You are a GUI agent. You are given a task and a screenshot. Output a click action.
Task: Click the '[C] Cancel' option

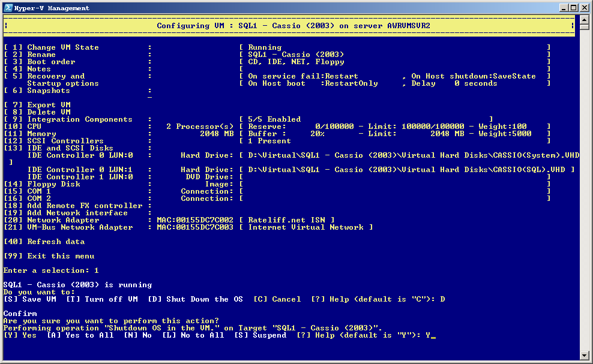click(277, 299)
